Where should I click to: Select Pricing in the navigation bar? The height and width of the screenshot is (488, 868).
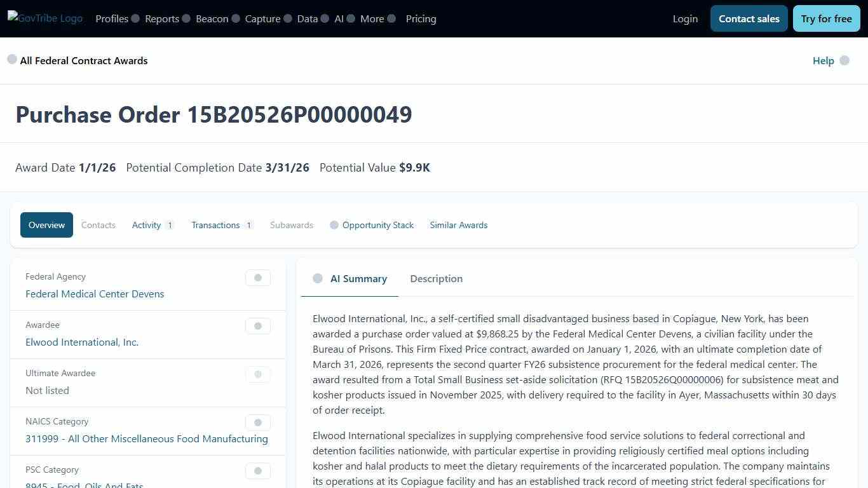421,18
